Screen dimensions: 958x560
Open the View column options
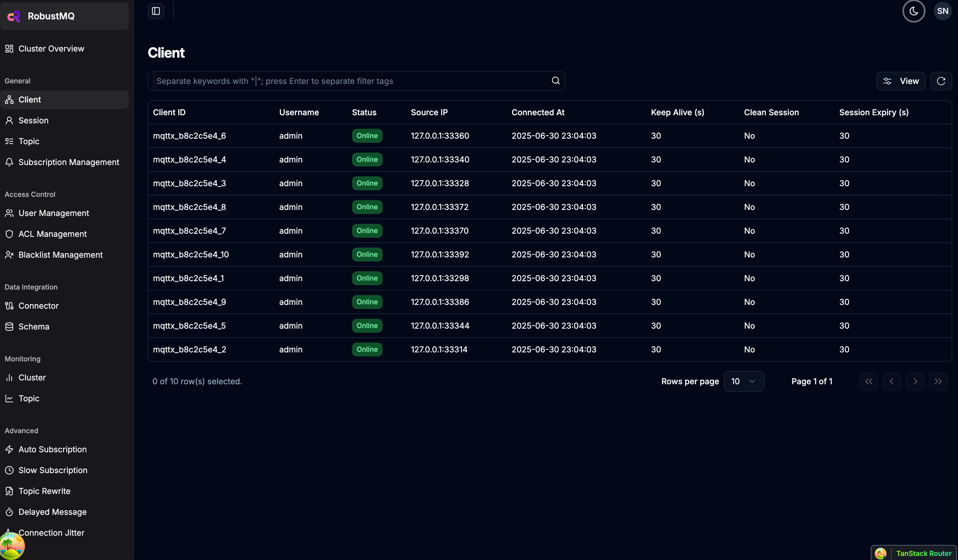[x=901, y=81]
